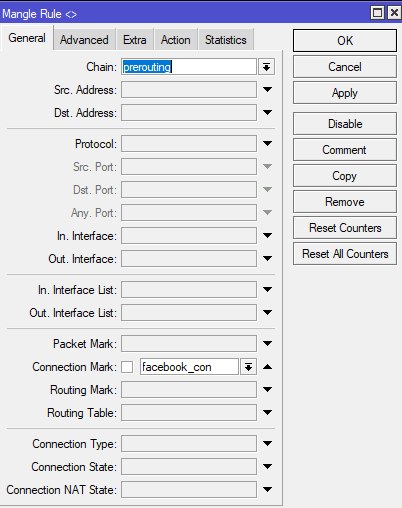Viewport: 402px width, 508px height.
Task: Expand the Src. Address field
Action: point(267,89)
